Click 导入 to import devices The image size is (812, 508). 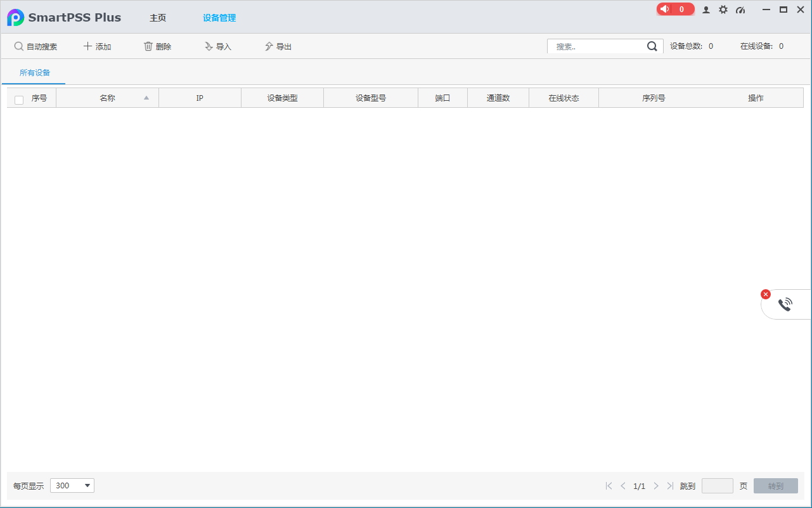point(217,46)
